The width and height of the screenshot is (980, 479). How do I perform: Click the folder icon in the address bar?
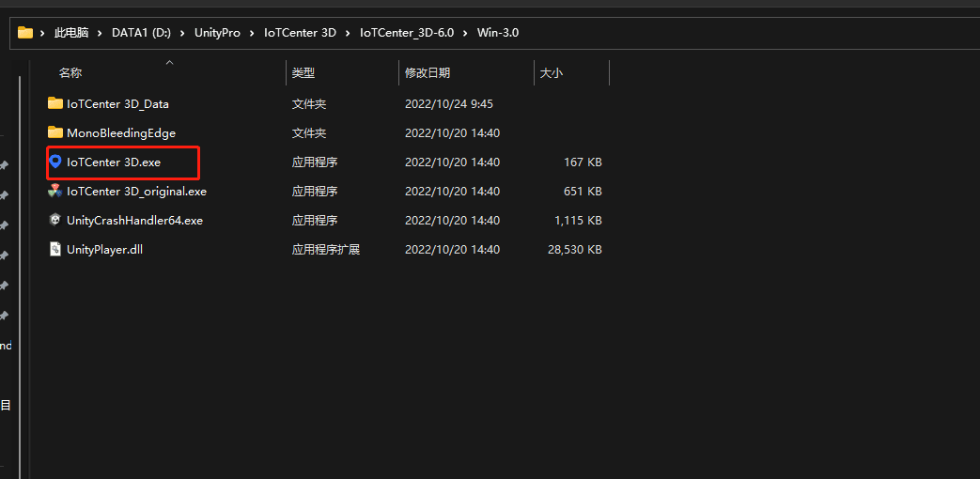tap(25, 33)
